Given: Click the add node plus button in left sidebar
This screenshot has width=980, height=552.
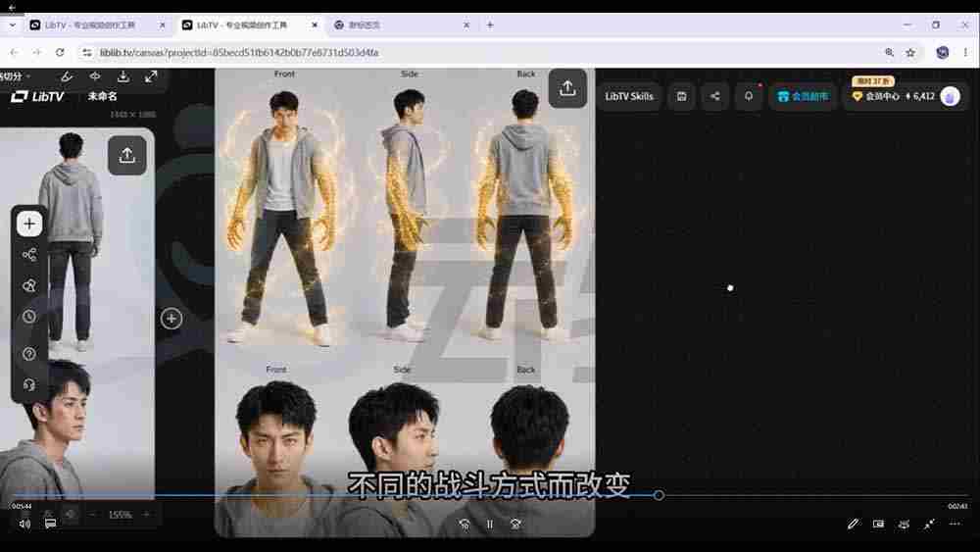Looking at the screenshot, I should (x=29, y=224).
